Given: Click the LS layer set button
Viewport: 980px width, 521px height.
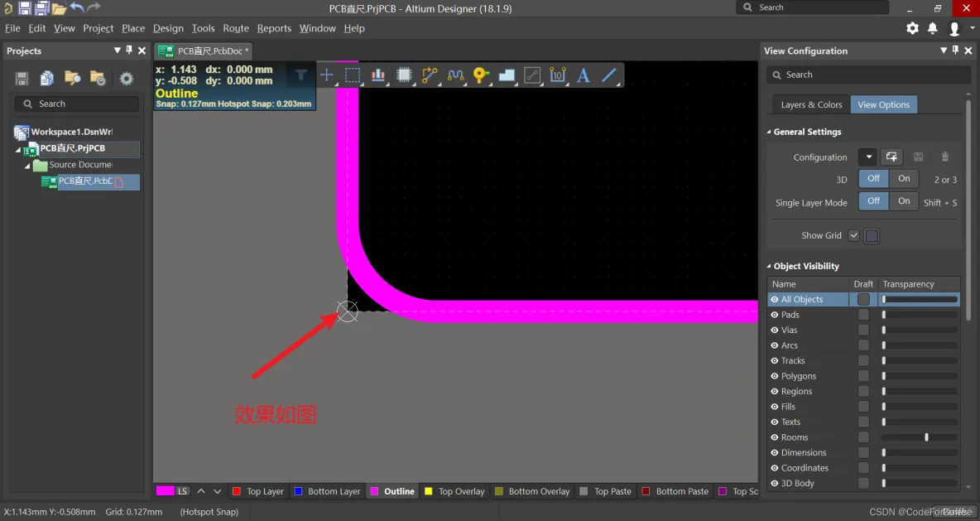Looking at the screenshot, I should tap(182, 492).
